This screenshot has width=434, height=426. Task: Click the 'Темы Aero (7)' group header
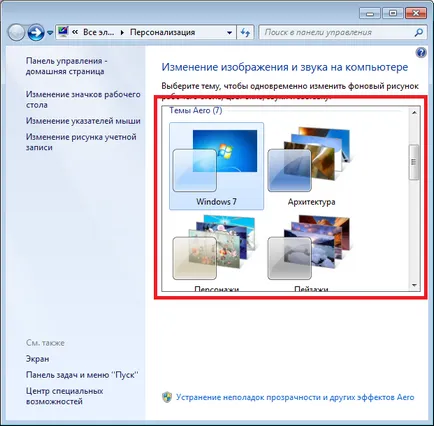click(196, 110)
